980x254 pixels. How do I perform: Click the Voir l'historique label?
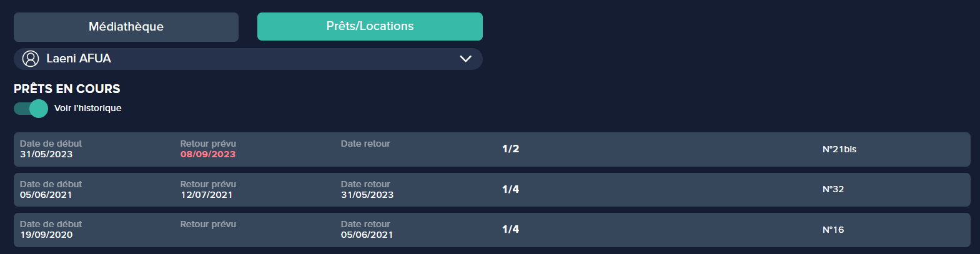coord(88,108)
